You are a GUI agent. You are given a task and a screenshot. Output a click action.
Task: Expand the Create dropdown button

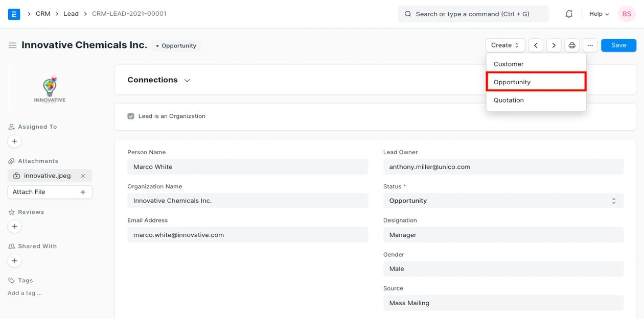pos(505,45)
